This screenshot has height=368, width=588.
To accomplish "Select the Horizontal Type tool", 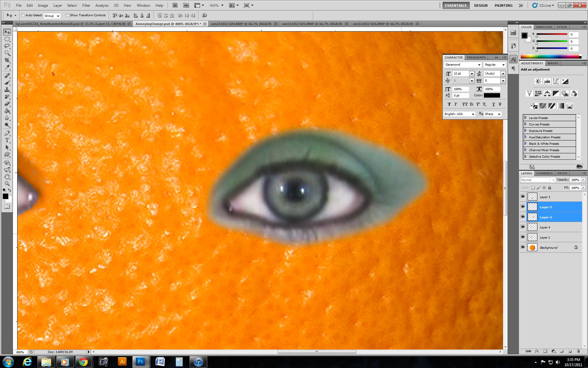I will pos(7,140).
